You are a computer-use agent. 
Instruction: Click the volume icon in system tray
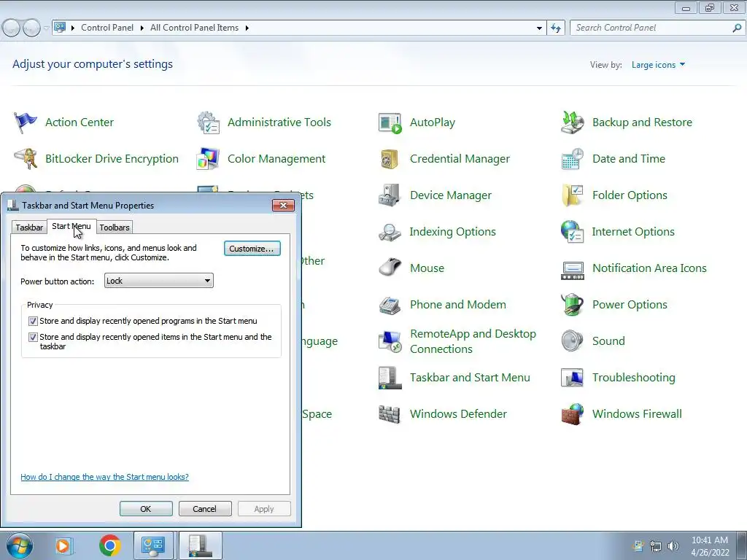click(673, 546)
